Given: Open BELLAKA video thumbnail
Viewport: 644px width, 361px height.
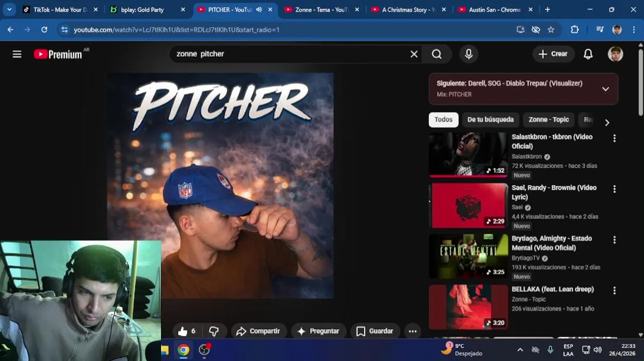Looking at the screenshot, I should pos(468,307).
